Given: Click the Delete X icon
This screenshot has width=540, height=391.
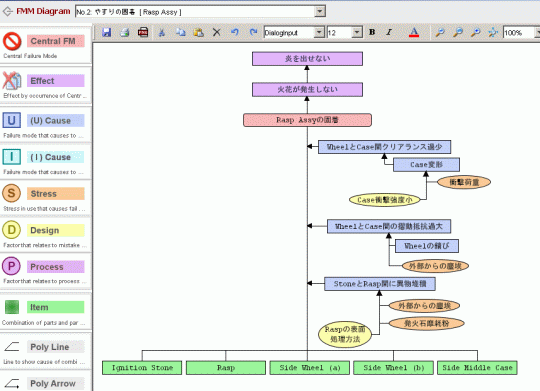Looking at the screenshot, I should coord(216,32).
